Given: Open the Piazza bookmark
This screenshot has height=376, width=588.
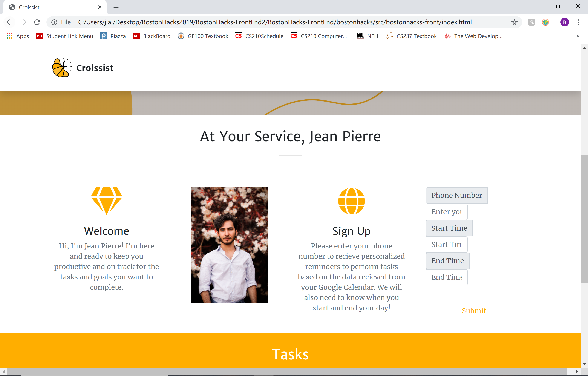Looking at the screenshot, I should pyautogui.click(x=113, y=36).
